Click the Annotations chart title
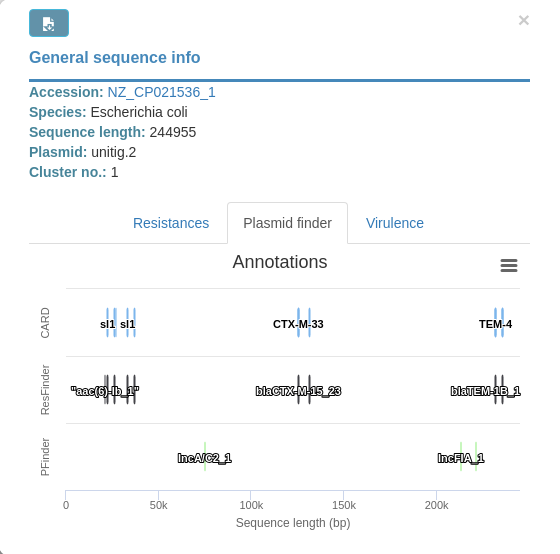Screen dimensions: 560x554 click(x=280, y=262)
